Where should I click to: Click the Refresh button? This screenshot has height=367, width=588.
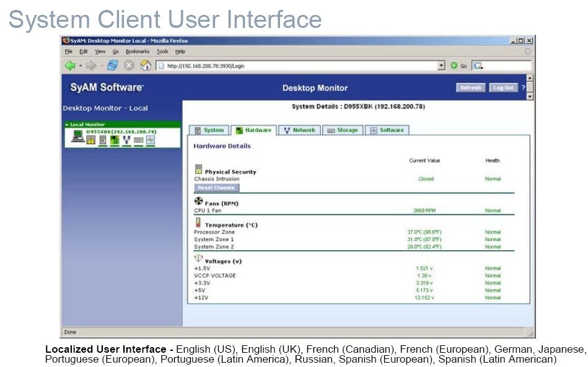point(471,87)
